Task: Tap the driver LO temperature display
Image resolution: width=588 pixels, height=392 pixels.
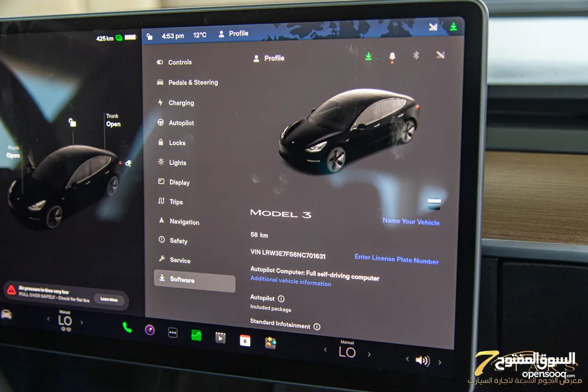Action: [x=65, y=321]
